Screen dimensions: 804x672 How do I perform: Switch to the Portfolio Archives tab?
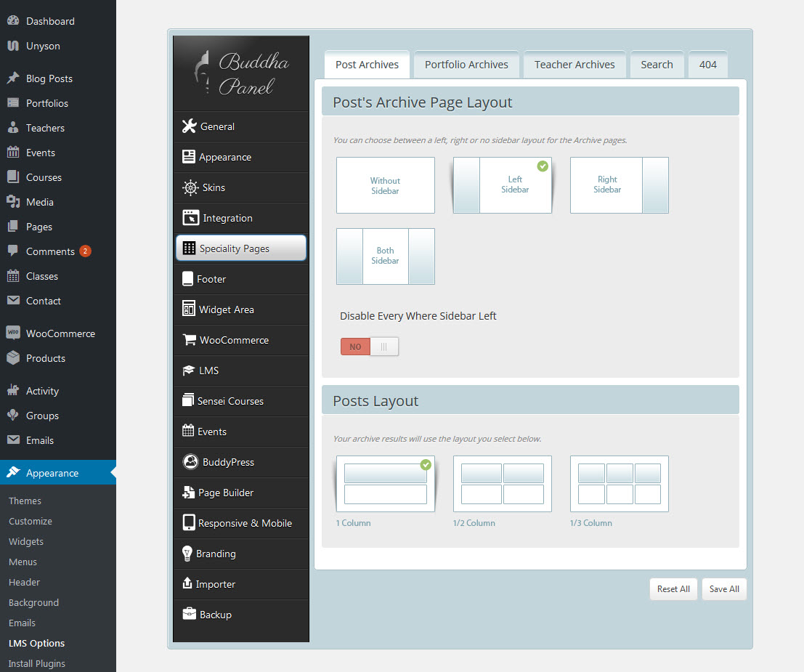(466, 65)
